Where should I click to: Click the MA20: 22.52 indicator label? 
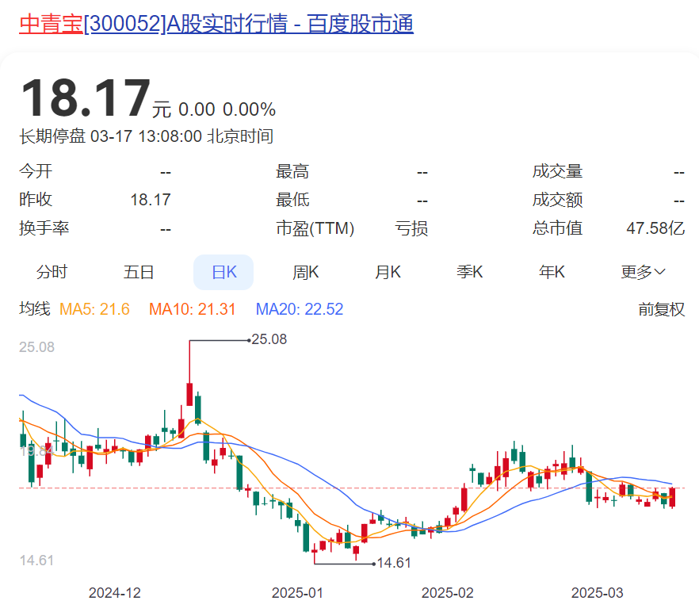pyautogui.click(x=300, y=309)
